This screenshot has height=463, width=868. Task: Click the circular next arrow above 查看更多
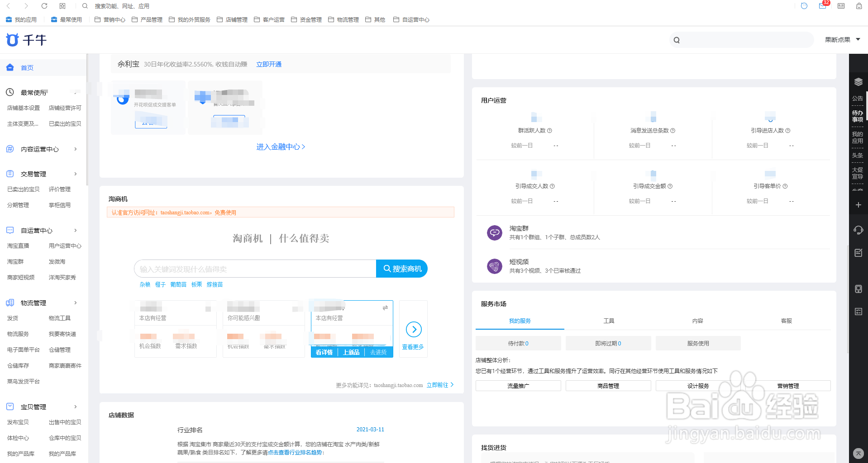point(414,329)
